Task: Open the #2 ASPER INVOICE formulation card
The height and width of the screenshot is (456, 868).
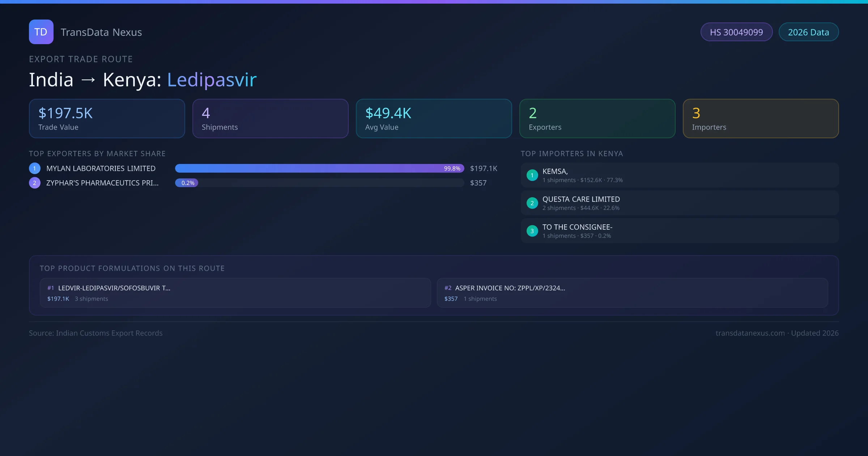Action: coord(632,293)
